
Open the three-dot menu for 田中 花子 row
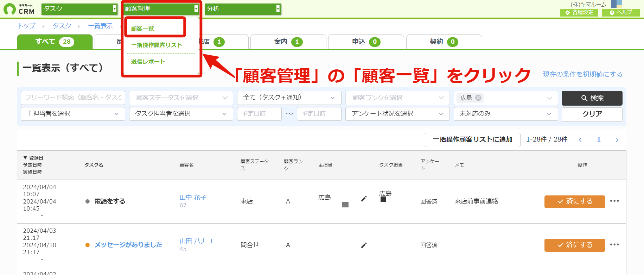[x=614, y=201]
